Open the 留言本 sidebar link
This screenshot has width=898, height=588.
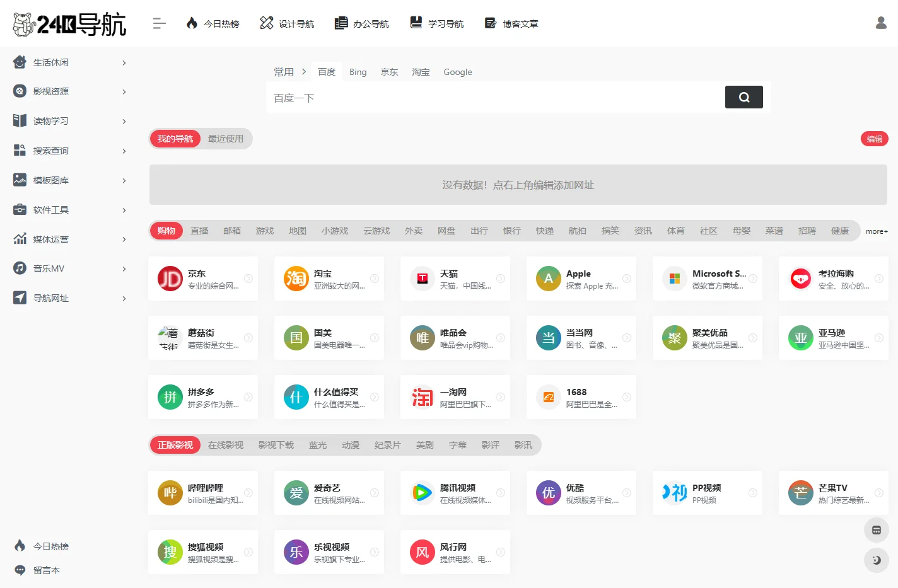[x=37, y=570]
